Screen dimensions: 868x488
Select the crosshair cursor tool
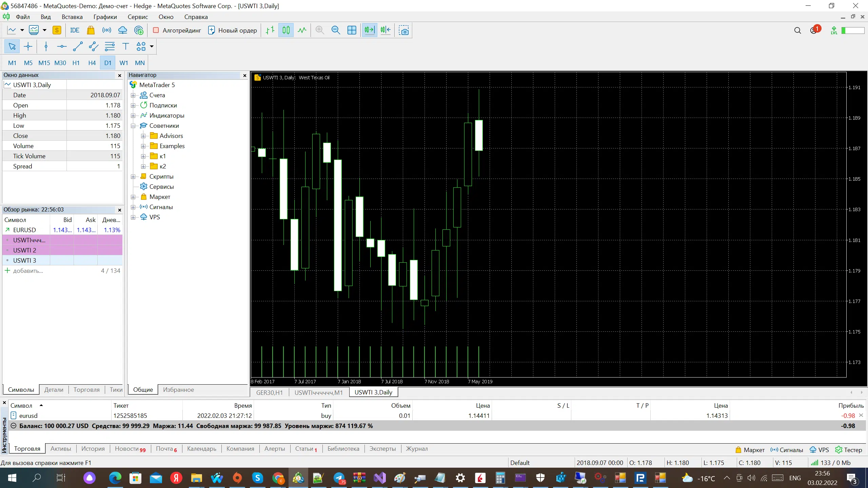click(x=28, y=46)
